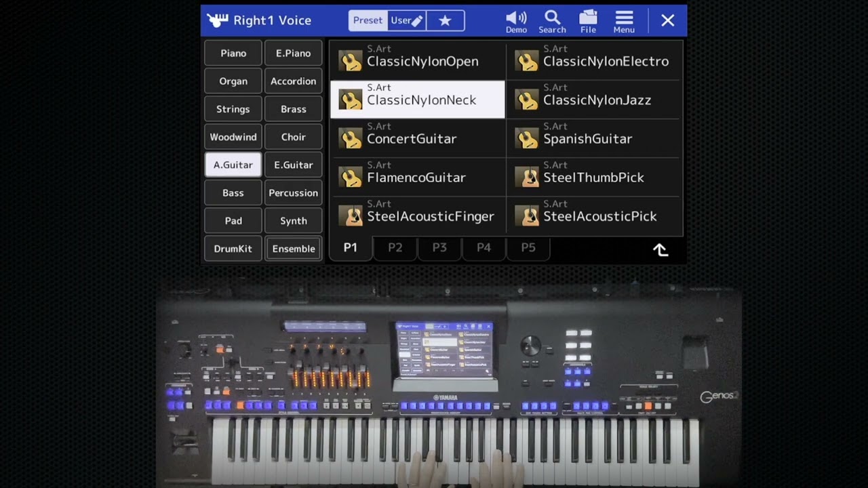Image resolution: width=868 pixels, height=488 pixels.
Task: Choose the E.Piano category
Action: point(294,53)
